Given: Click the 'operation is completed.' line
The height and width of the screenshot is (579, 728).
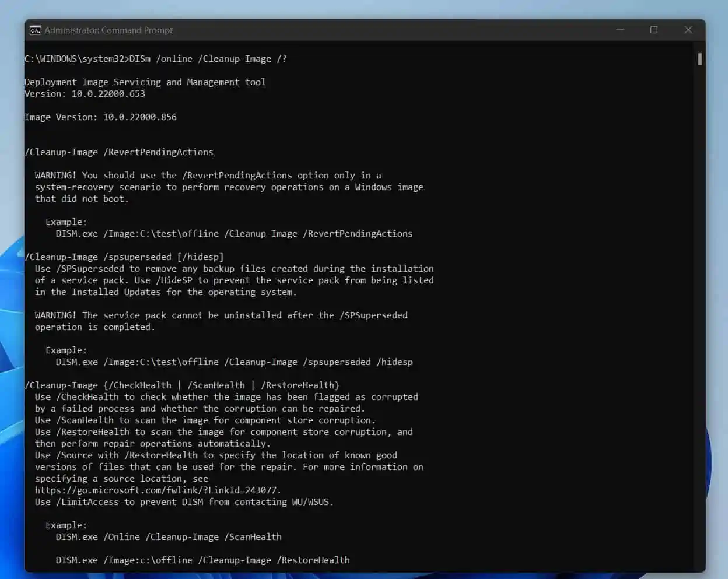Looking at the screenshot, I should (x=95, y=327).
